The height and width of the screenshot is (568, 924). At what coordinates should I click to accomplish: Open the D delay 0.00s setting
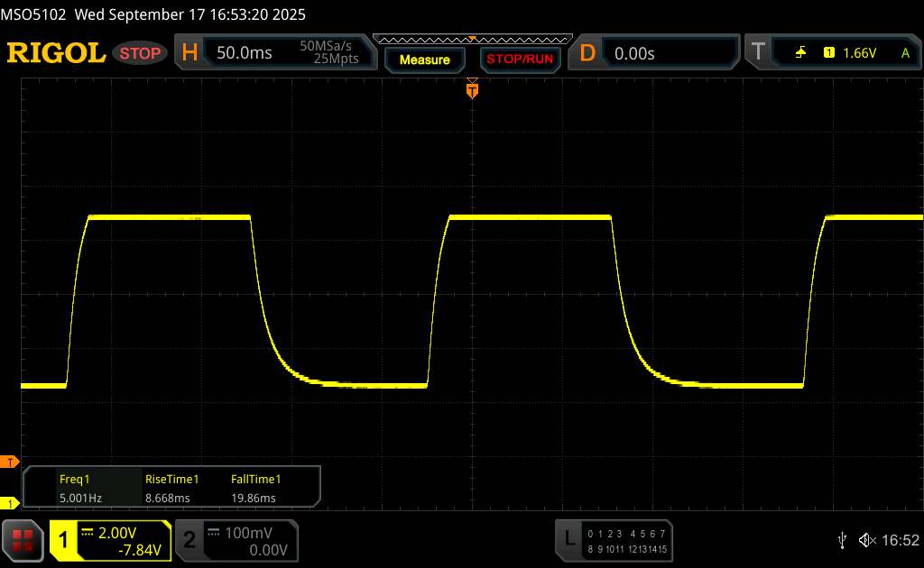click(x=634, y=53)
